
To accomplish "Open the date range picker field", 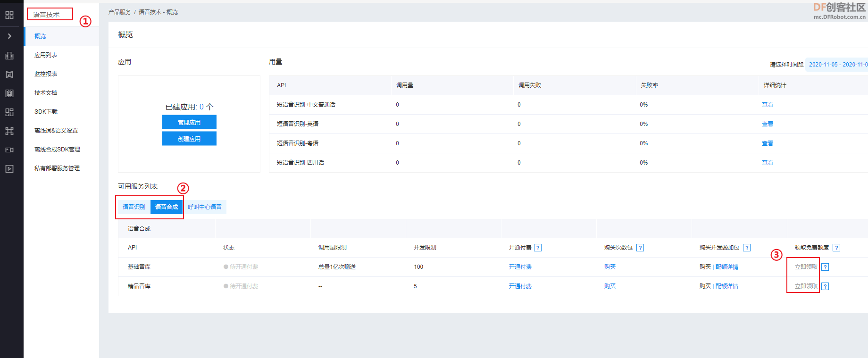I will point(836,64).
